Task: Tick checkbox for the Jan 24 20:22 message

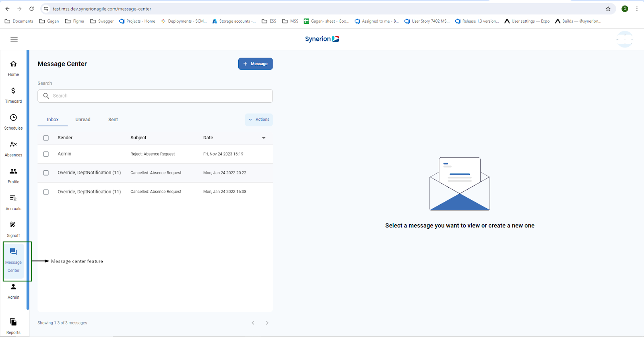Action: (x=46, y=173)
